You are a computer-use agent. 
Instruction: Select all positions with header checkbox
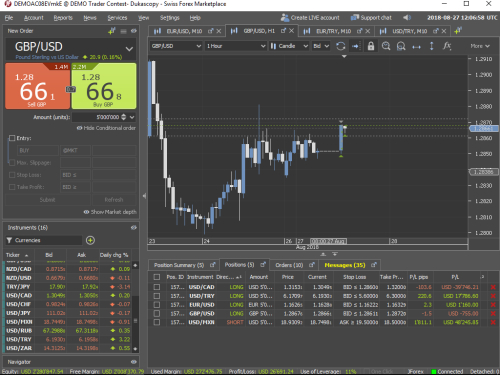(x=157, y=277)
